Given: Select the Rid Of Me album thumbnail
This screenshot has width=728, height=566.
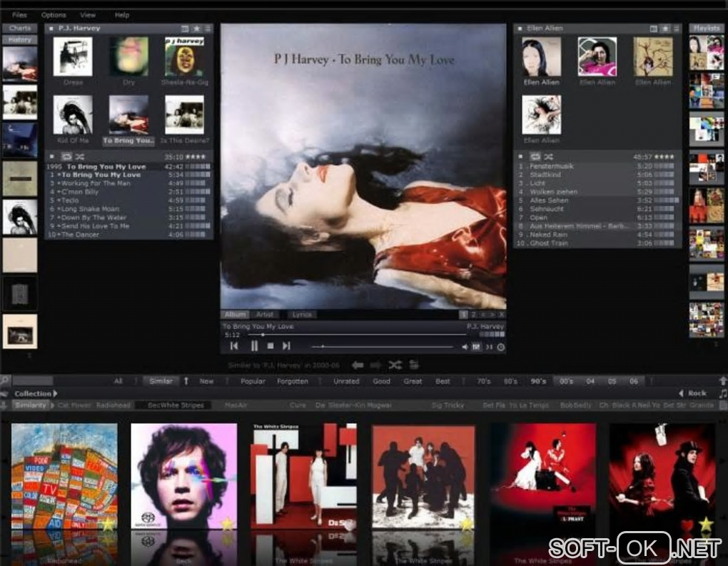Looking at the screenshot, I should point(73,115).
